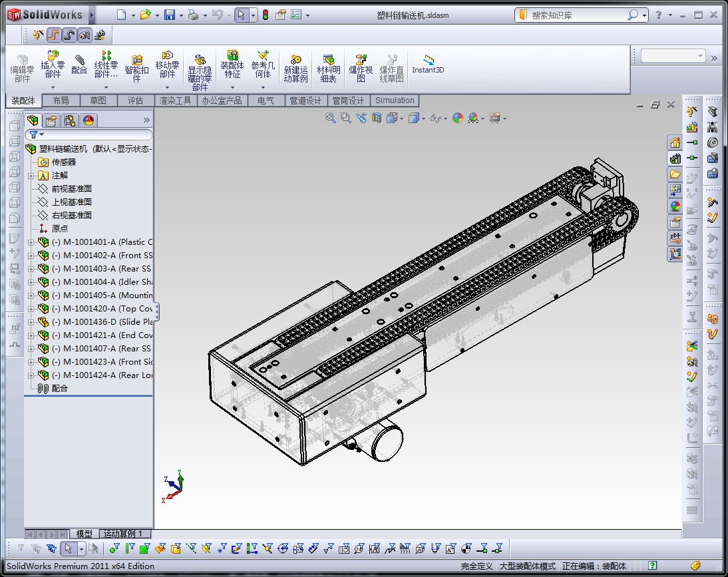This screenshot has height=577, width=728.
Task: Open Appearances color ball tab in task pane
Action: coord(675,206)
